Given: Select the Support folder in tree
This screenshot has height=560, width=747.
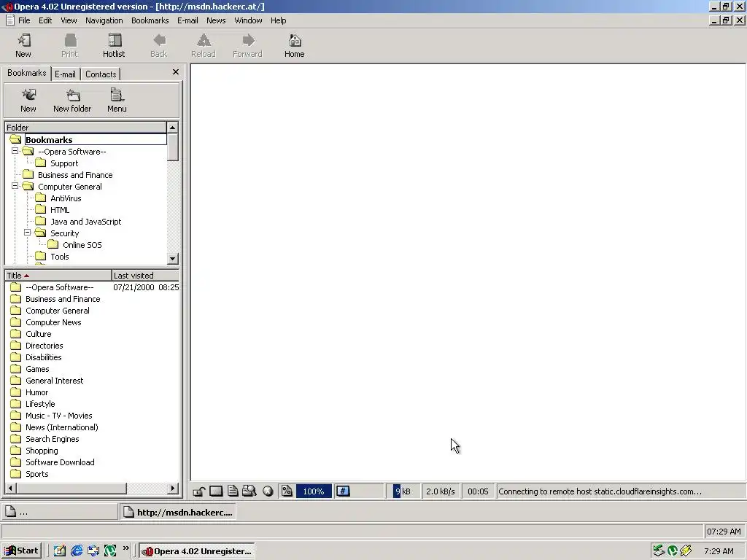Looking at the screenshot, I should coord(64,163).
